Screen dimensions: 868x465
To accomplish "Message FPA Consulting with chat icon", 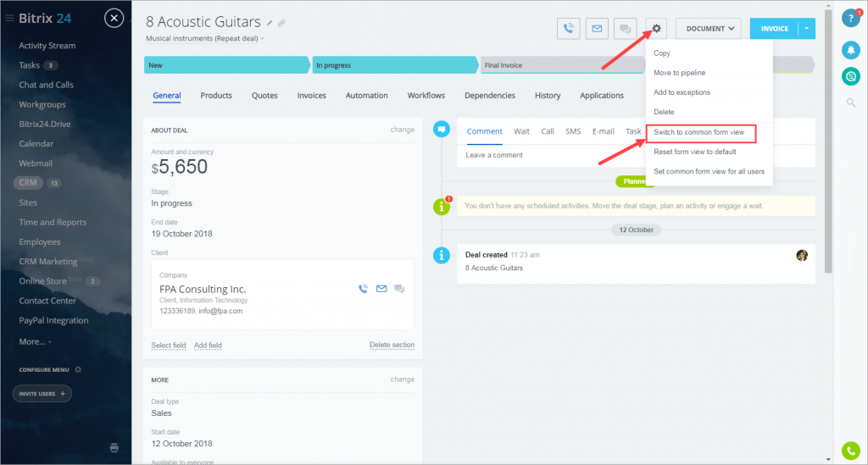I will 399,289.
